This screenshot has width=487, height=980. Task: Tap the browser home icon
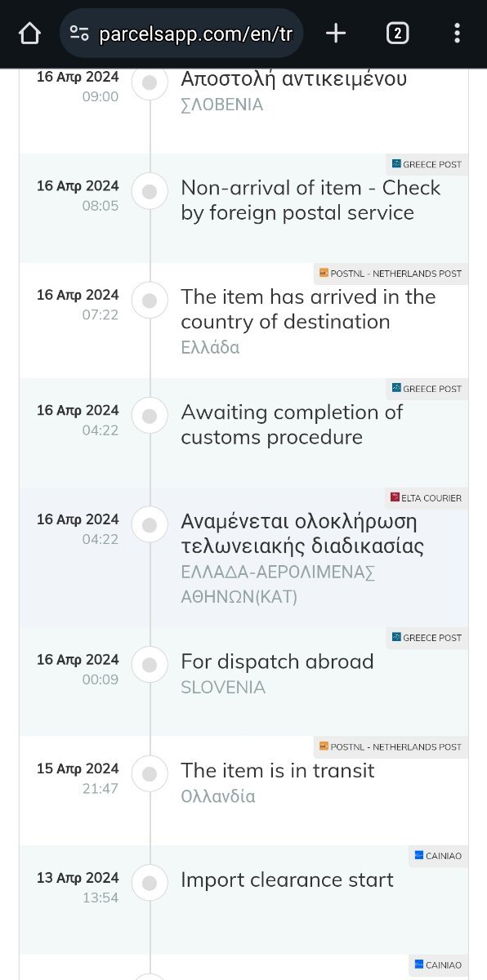pos(29,33)
